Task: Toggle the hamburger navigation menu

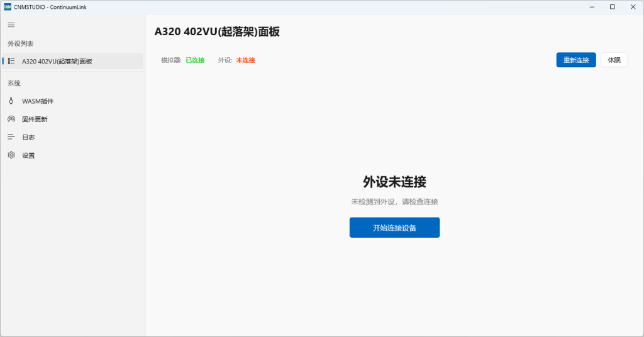Action: [11, 25]
